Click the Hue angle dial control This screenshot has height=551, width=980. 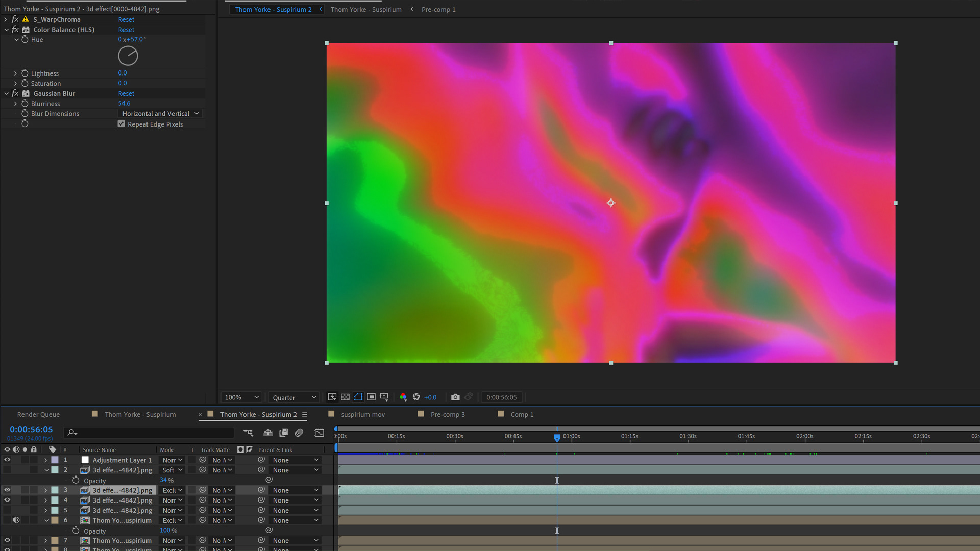tap(128, 56)
